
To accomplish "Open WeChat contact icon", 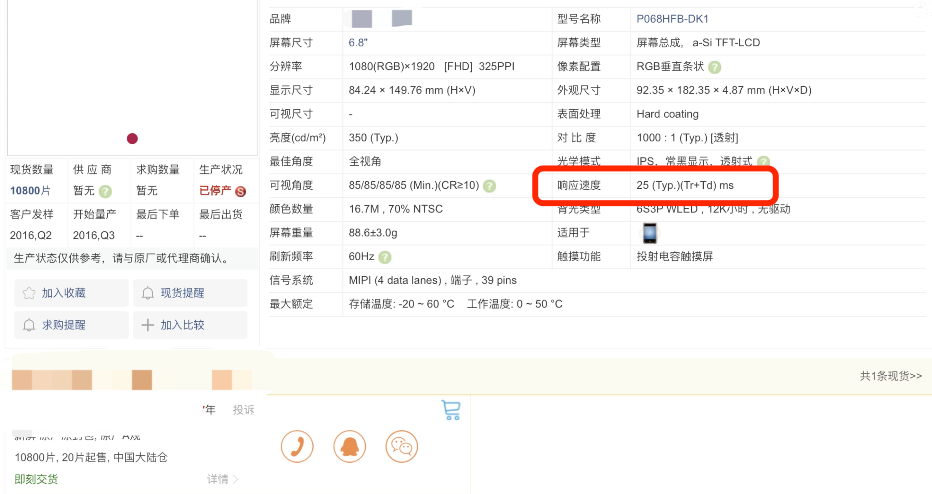I will (402, 446).
